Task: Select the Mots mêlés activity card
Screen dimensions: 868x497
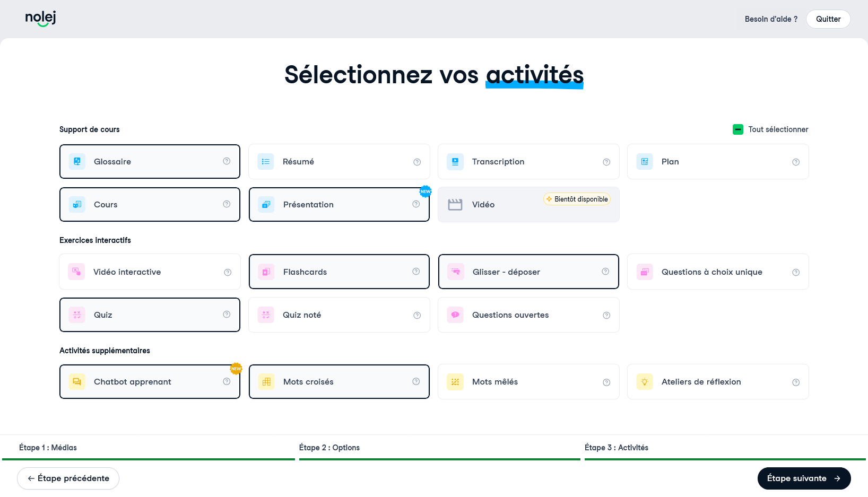Action: click(x=528, y=382)
